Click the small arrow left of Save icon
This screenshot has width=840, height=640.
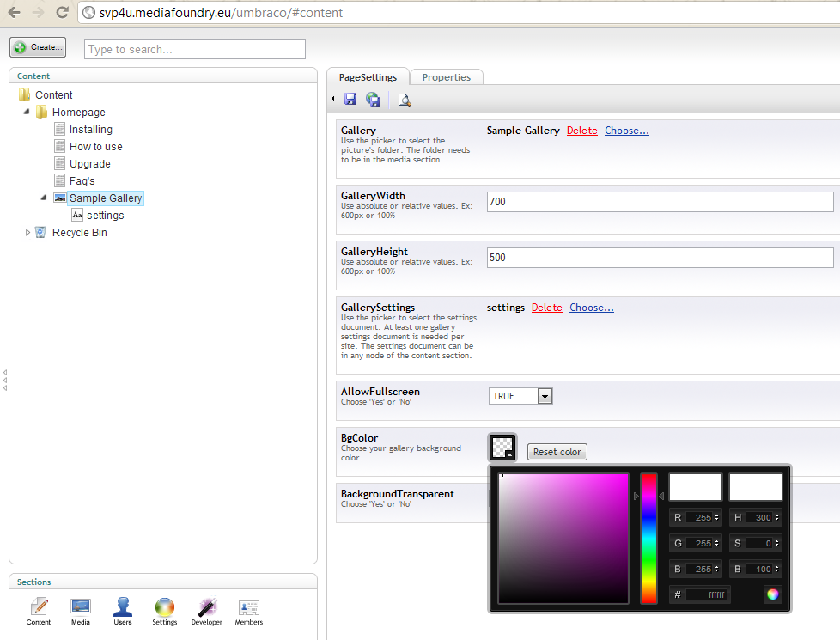[x=332, y=99]
